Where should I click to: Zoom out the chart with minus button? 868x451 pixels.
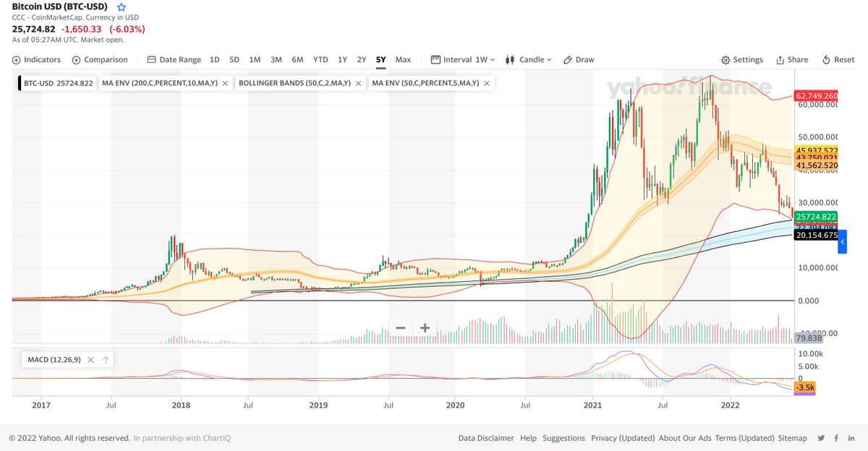point(400,328)
